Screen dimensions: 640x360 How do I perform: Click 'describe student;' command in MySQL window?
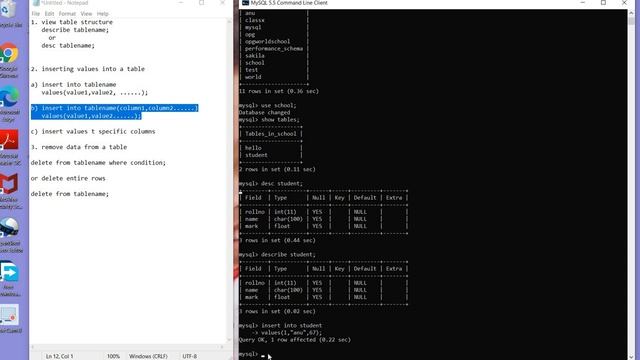click(288, 254)
